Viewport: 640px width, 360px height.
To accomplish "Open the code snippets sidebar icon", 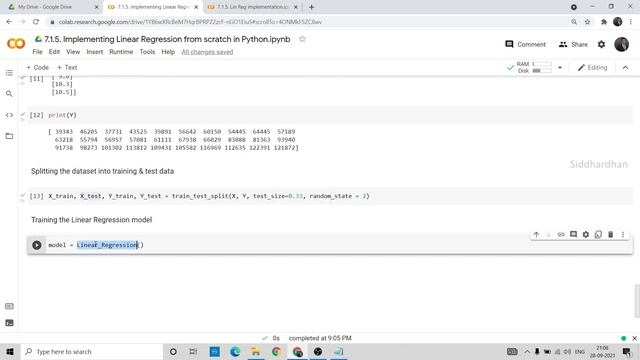I will [x=9, y=115].
